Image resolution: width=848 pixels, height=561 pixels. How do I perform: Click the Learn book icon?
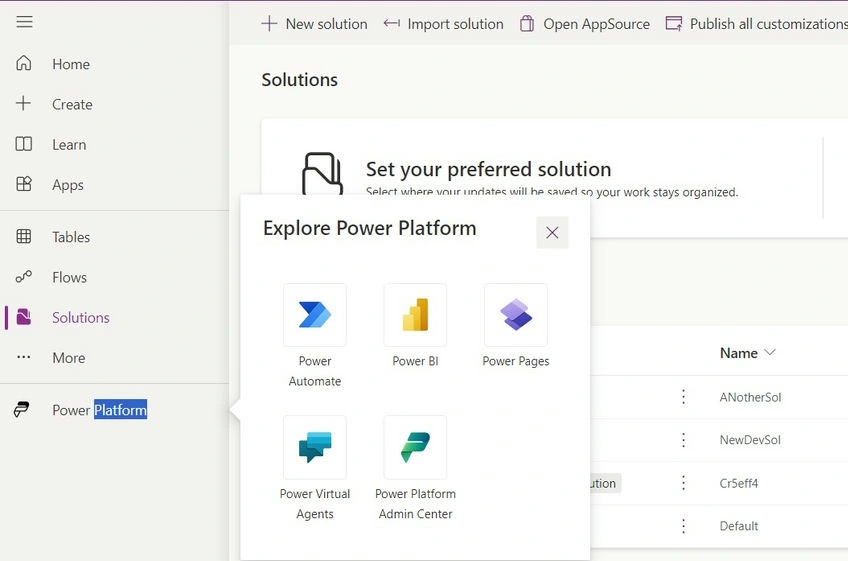[x=24, y=144]
